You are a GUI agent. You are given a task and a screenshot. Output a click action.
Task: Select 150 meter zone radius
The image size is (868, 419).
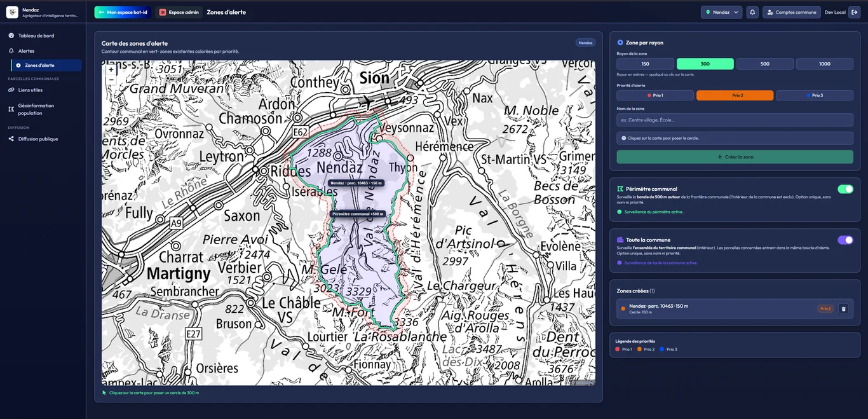coord(645,64)
